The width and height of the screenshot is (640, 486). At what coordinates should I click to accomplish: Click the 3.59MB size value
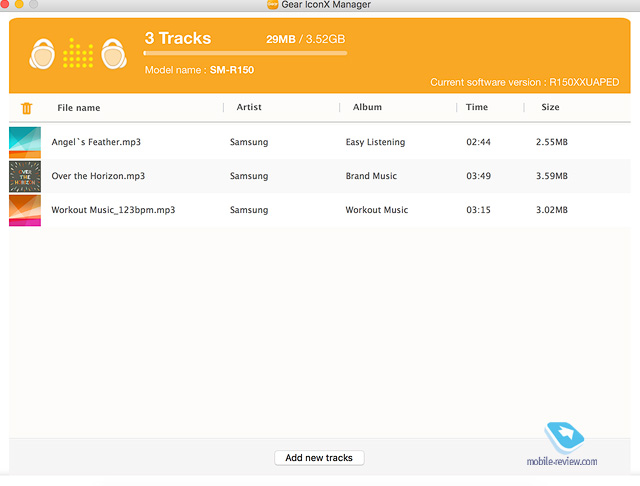click(x=552, y=176)
